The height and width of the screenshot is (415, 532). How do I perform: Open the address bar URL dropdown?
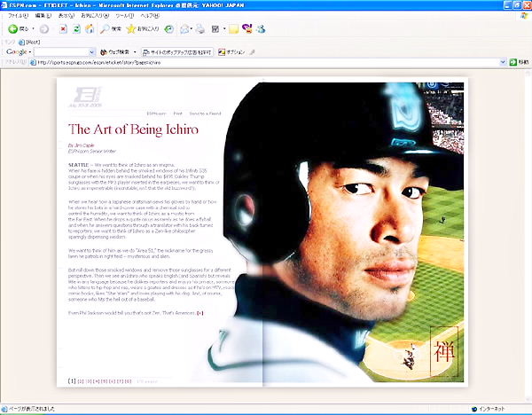coord(505,63)
